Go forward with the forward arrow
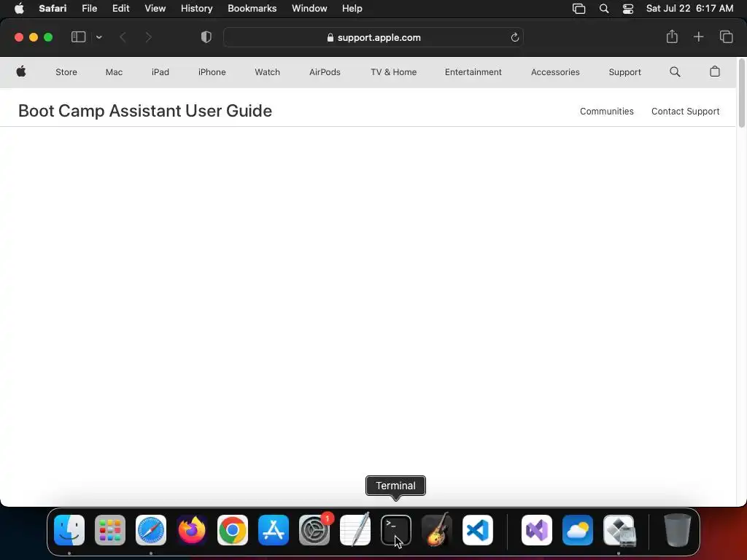The height and width of the screenshot is (560, 747). 148,37
